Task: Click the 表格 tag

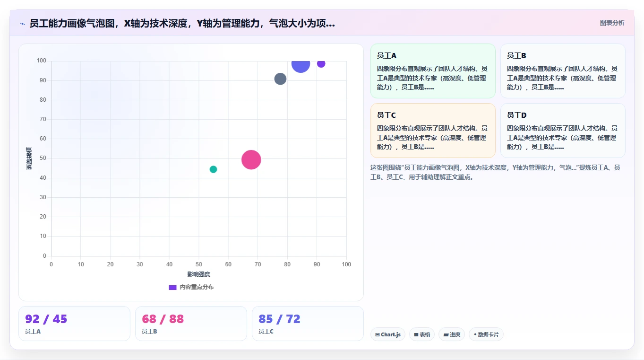Action: coord(422,334)
